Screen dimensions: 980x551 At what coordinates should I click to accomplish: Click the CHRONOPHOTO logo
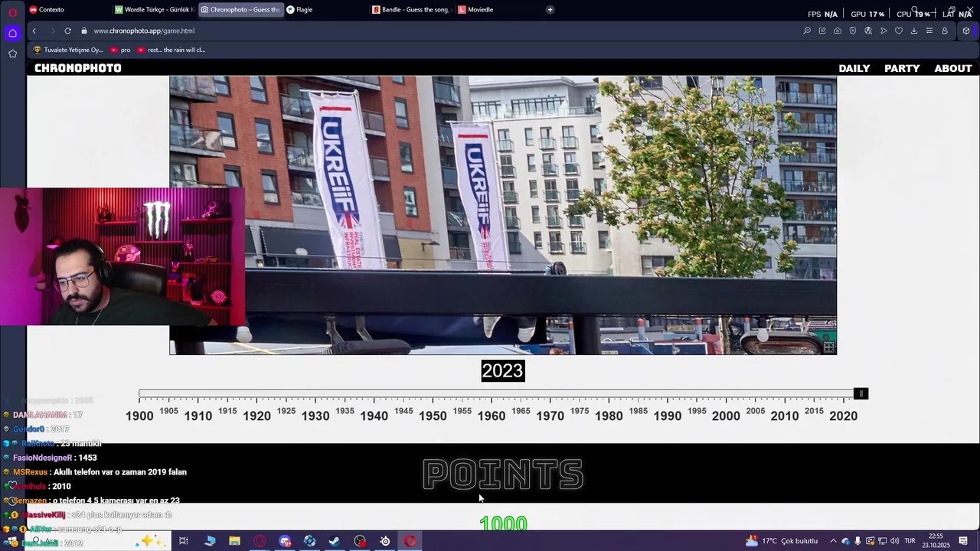coord(77,68)
